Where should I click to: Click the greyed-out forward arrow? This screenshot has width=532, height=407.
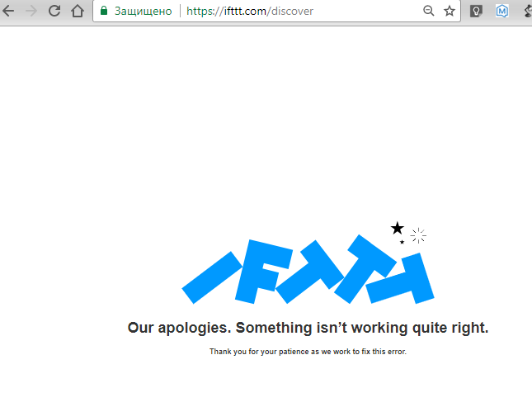31,12
